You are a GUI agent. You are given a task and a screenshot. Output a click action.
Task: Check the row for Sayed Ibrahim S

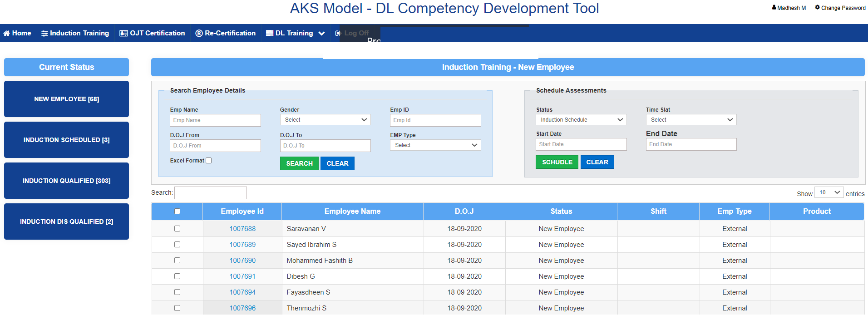click(177, 245)
